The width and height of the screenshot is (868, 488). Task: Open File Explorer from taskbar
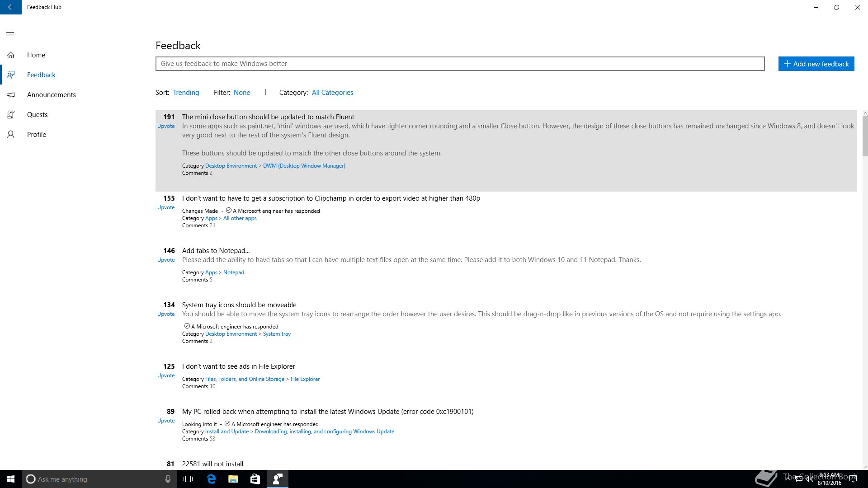pyautogui.click(x=233, y=479)
